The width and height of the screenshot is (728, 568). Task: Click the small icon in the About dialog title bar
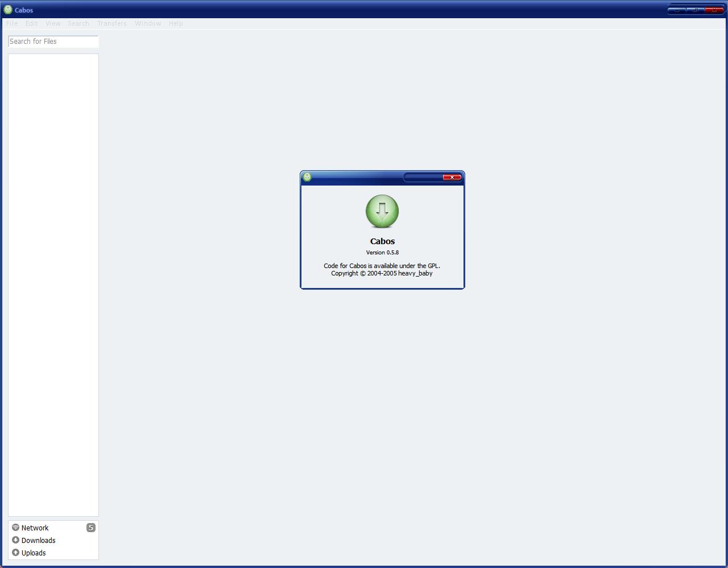point(307,177)
